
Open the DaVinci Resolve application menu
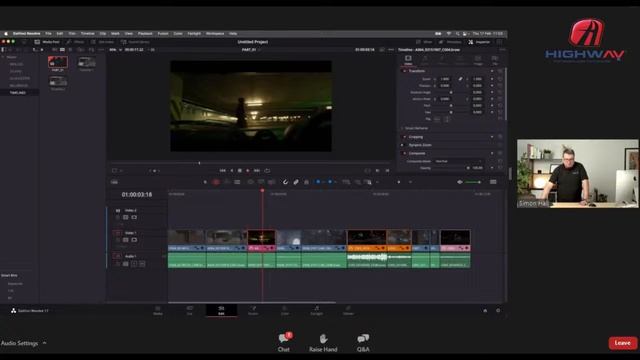27,33
